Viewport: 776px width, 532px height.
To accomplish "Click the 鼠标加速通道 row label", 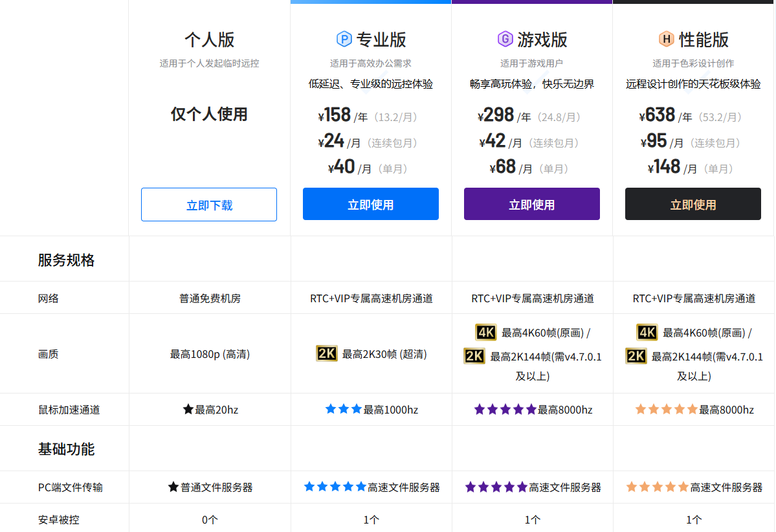I will pyautogui.click(x=69, y=410).
